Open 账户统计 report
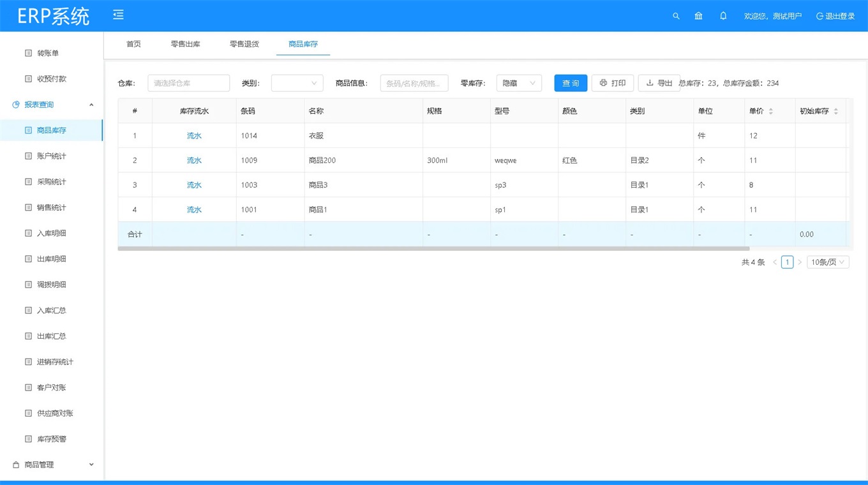This screenshot has width=868, height=485. 51,156
